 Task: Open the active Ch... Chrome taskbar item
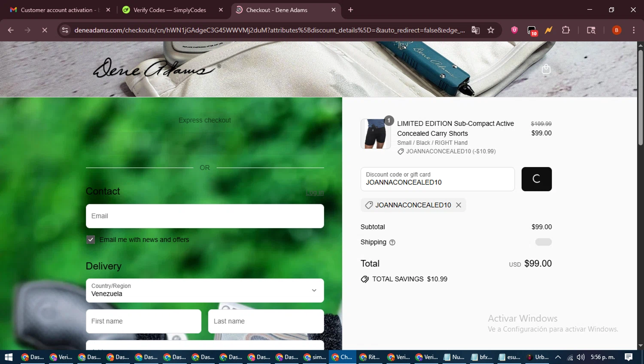click(342, 357)
